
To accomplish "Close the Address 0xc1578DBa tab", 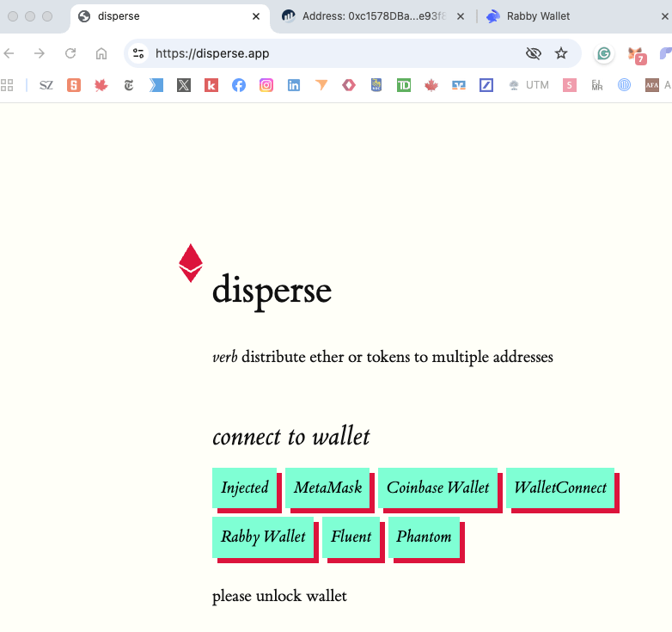I will point(461,16).
